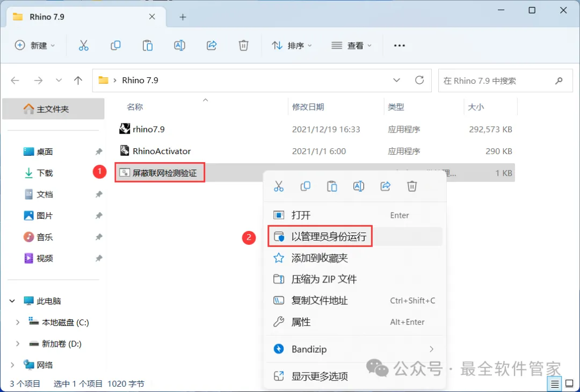Sort by the 大小 column header
Viewport: 580px width, 392px height.
[x=476, y=107]
